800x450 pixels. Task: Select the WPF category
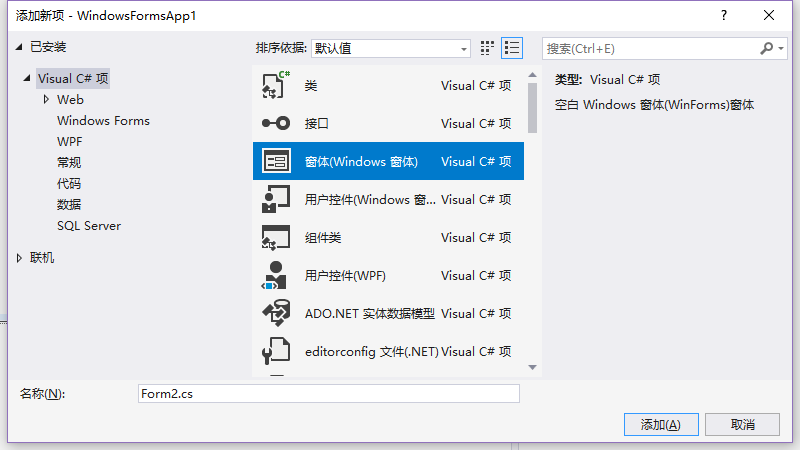69,142
